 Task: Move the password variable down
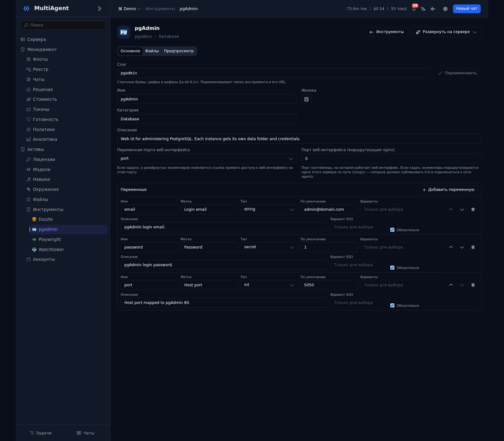462,247
